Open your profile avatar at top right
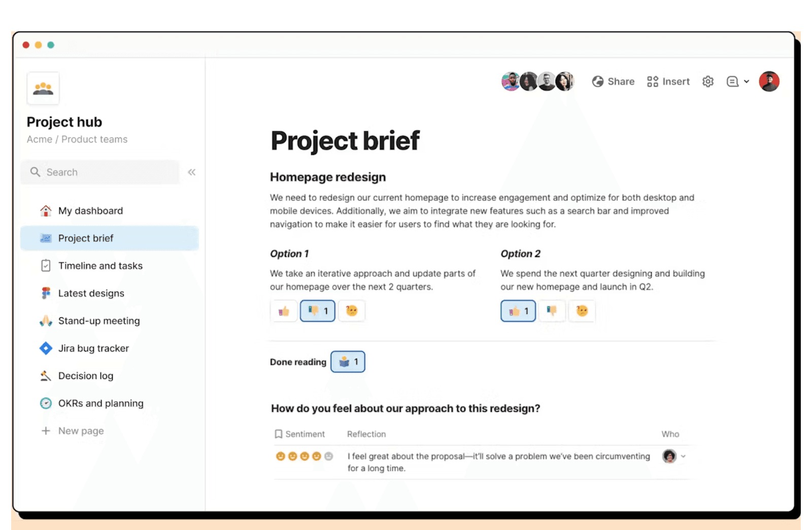Screen dimensions: 812x530 tap(769, 82)
